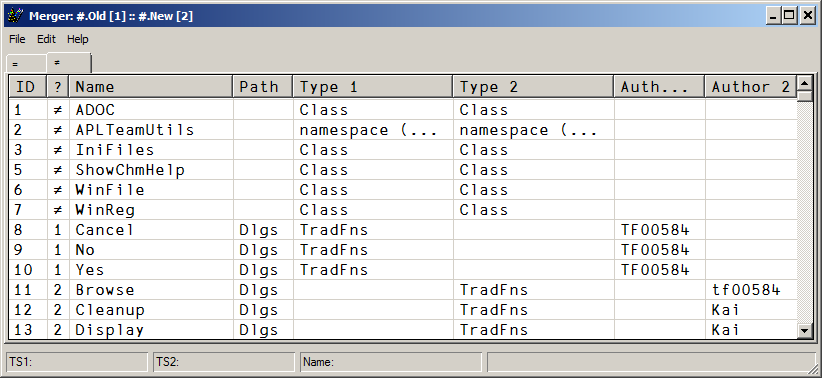Open the File menu
Screen dimensions: 822x378
pyautogui.click(x=17, y=39)
